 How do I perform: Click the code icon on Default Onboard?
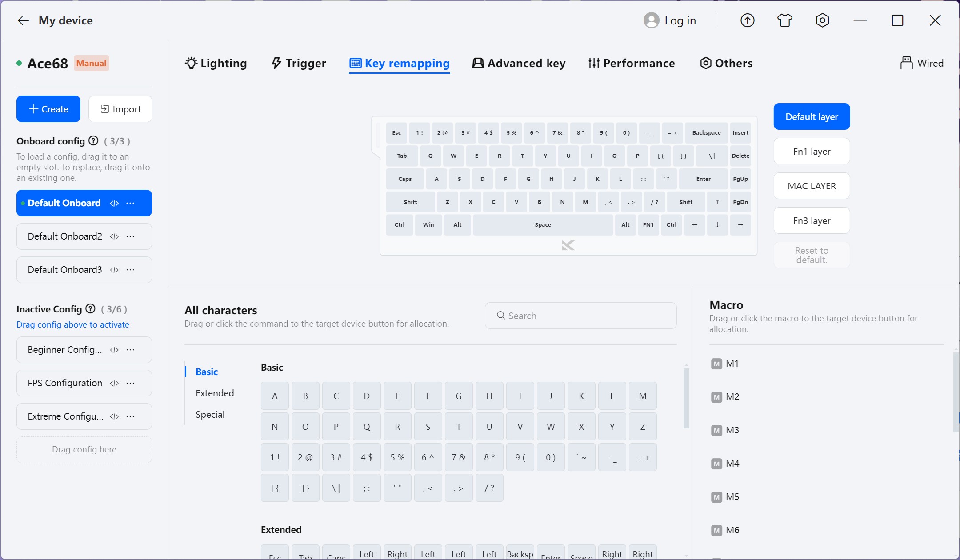point(114,203)
